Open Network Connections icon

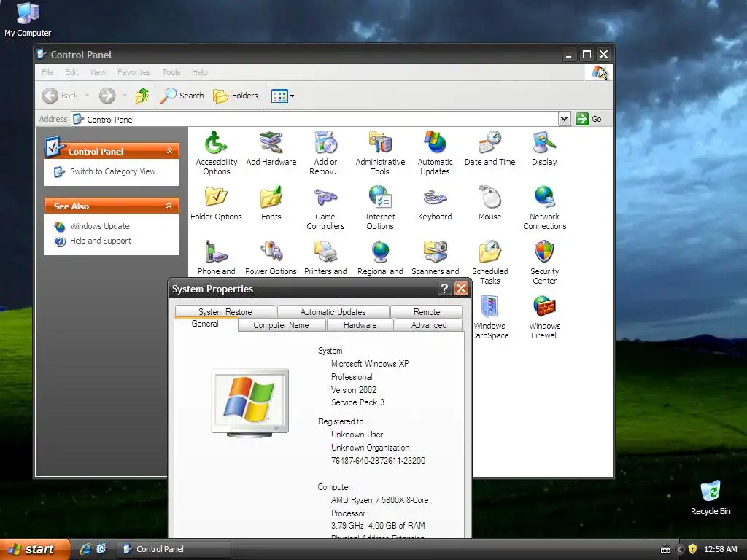pyautogui.click(x=544, y=208)
